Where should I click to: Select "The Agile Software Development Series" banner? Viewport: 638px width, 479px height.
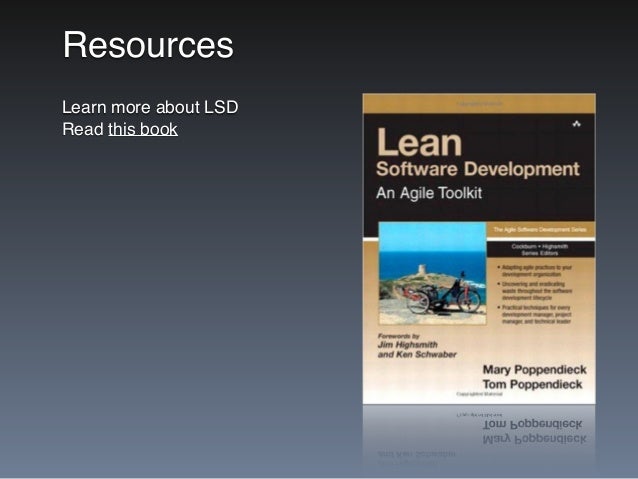[x=540, y=230]
